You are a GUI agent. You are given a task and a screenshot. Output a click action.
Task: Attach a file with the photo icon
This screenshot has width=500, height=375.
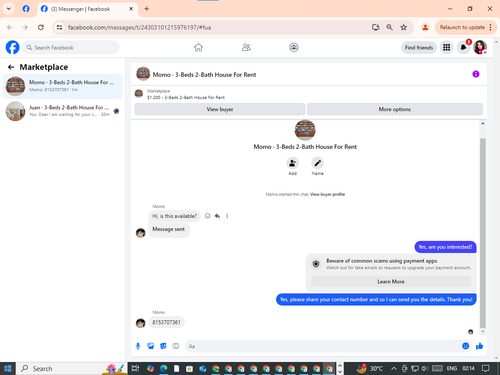(151, 346)
